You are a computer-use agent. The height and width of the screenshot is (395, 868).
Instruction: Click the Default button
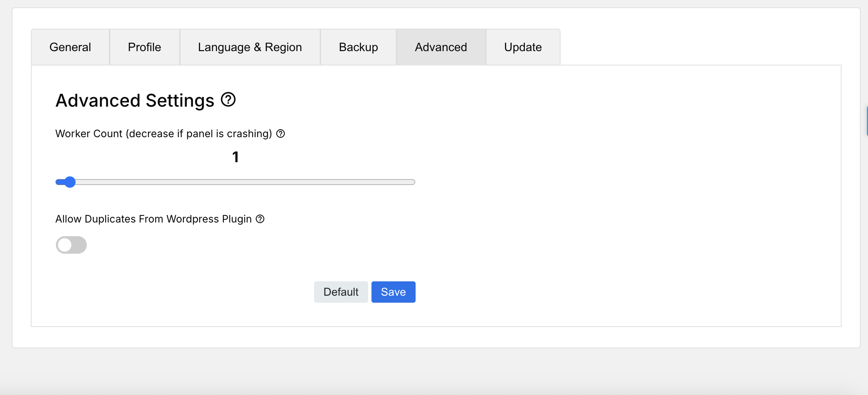(341, 292)
